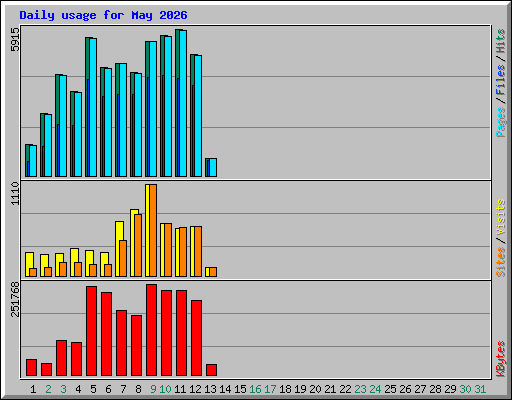Click the orange Sites legend label
Image resolution: width=512 pixels, height=400 pixels.
click(501, 262)
